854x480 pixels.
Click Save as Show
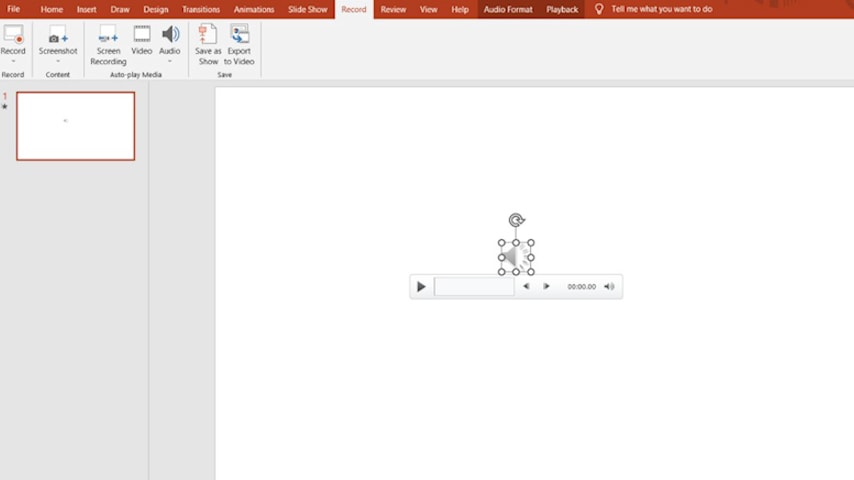208,45
